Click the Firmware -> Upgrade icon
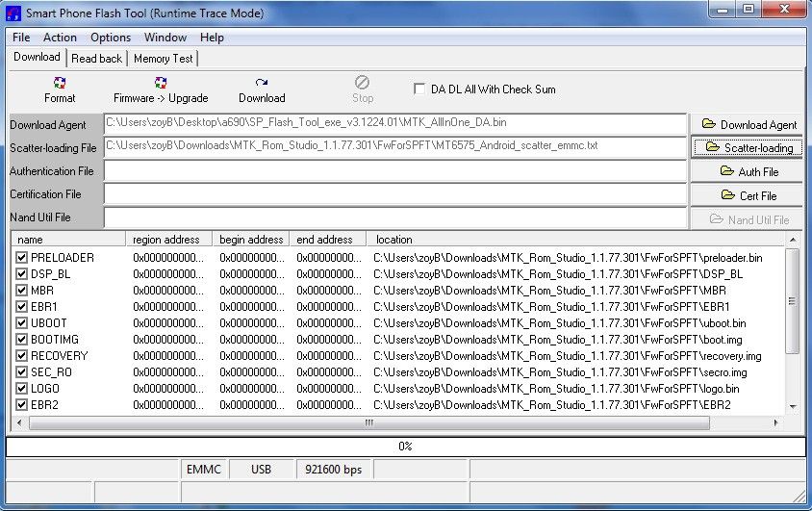The height and width of the screenshot is (511, 812). pyautogui.click(x=161, y=83)
